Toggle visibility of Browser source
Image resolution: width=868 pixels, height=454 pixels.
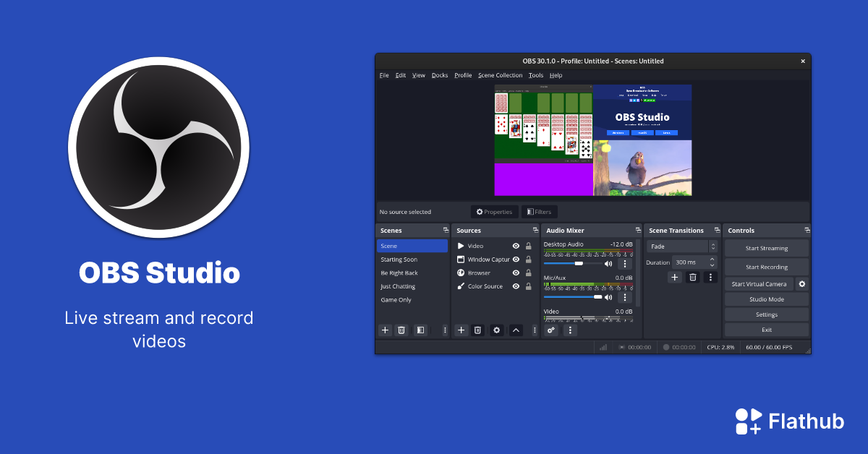[516, 273]
